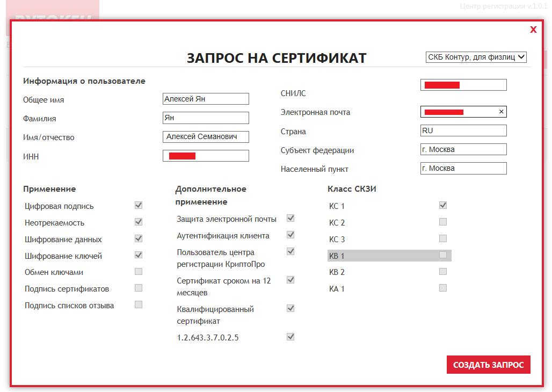
Task: Click the Фамилия input field
Action: (x=206, y=118)
